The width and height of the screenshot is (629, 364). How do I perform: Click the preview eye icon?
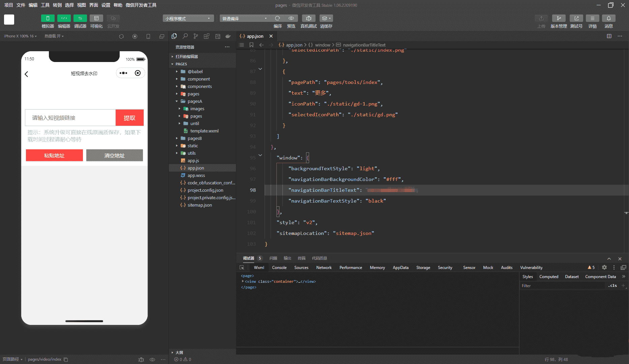tap(291, 19)
